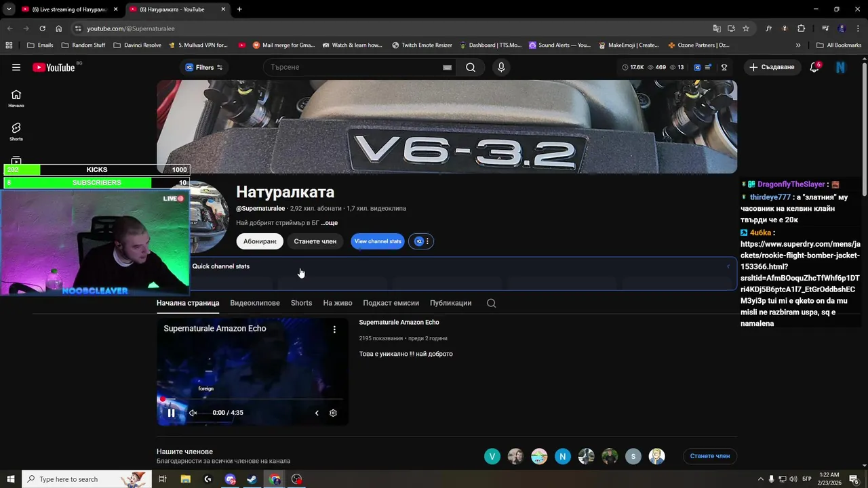The height and width of the screenshot is (488, 868).
Task: Open the Emails bookmark folder
Action: point(40,45)
